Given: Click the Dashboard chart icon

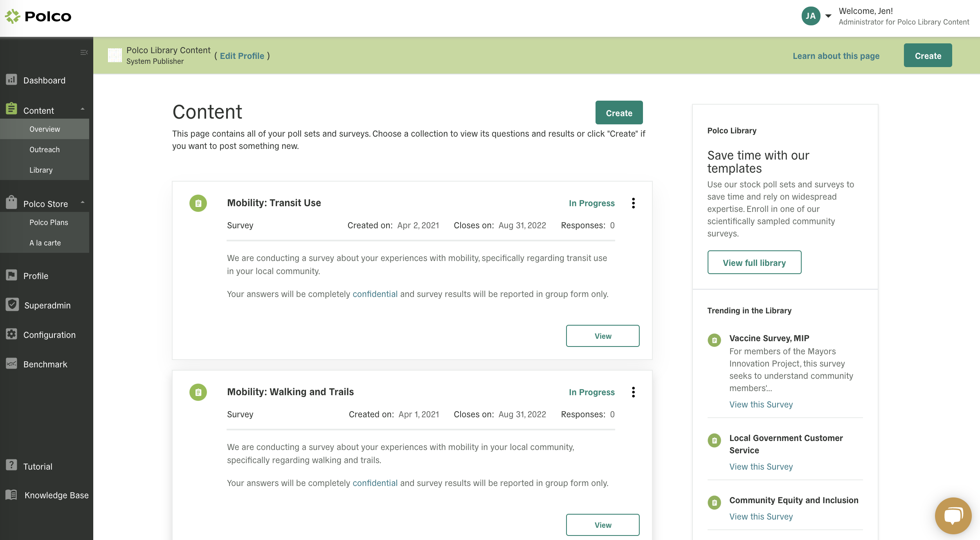Looking at the screenshot, I should (x=11, y=80).
